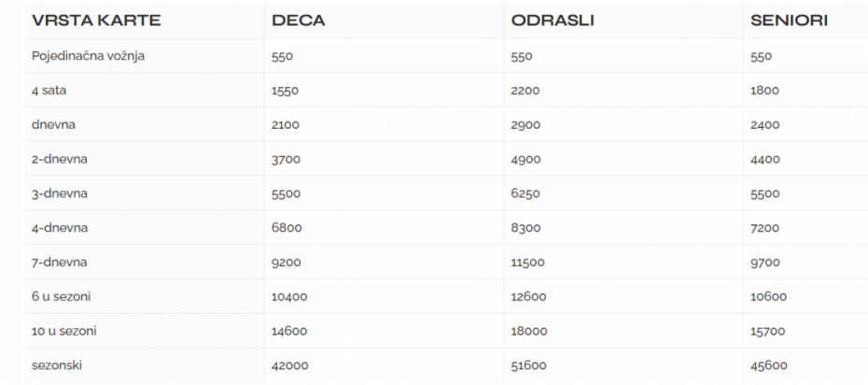Click the 18000 price for adults

pyautogui.click(x=528, y=331)
